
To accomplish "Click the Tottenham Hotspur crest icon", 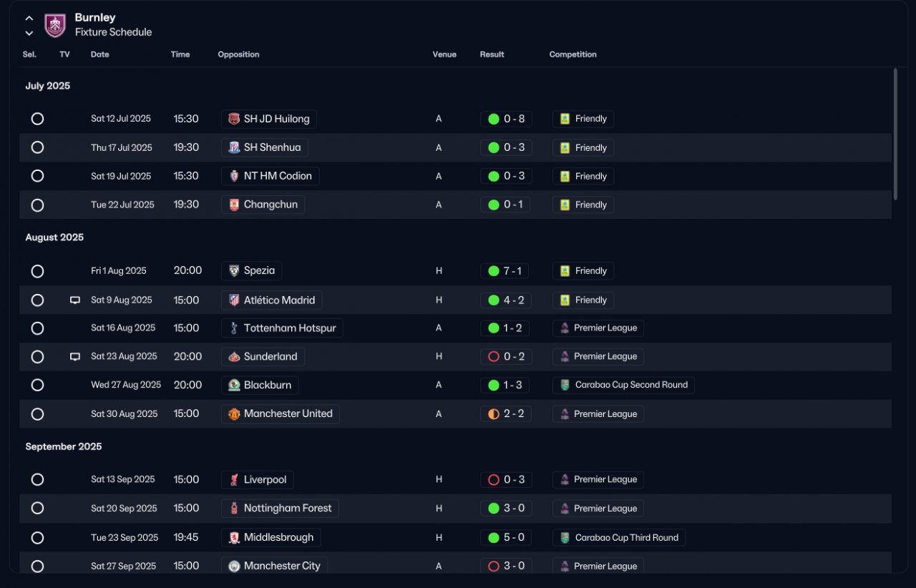I will pyautogui.click(x=234, y=328).
